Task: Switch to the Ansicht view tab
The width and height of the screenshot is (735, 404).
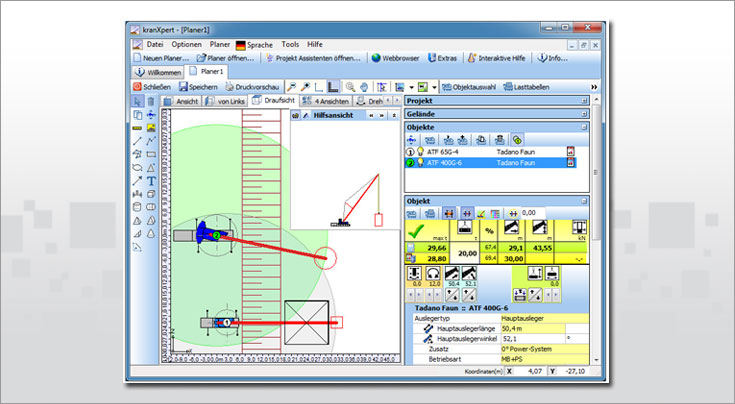Action: coord(181,101)
